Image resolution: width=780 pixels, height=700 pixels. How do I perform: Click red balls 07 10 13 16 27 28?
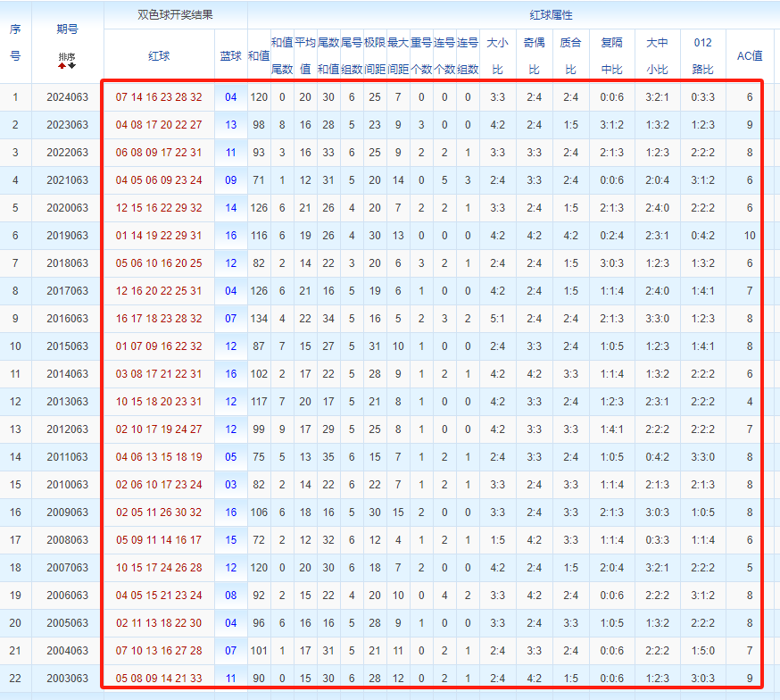[x=159, y=651]
